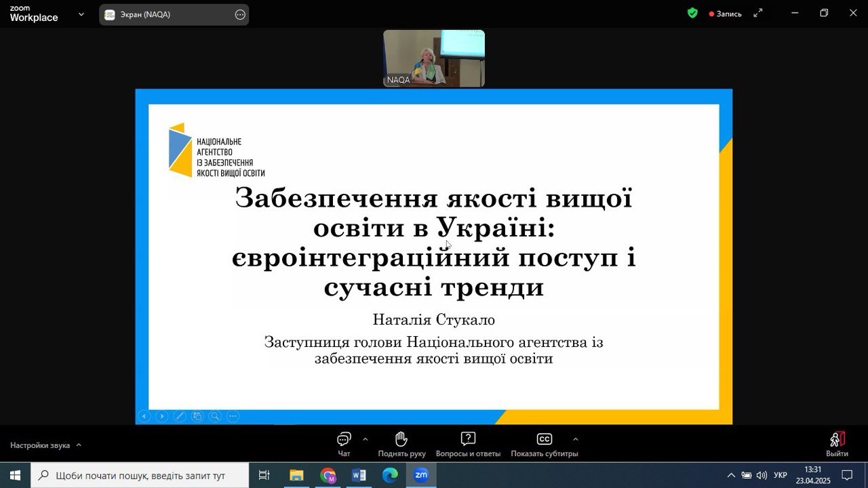Click the green encryption shield icon
The image size is (868, 488).
click(x=692, y=13)
